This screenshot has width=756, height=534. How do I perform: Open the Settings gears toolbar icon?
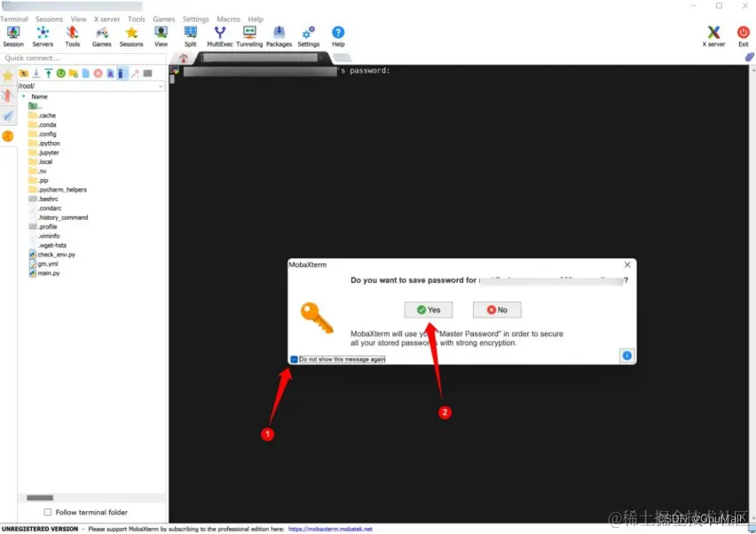coord(309,36)
